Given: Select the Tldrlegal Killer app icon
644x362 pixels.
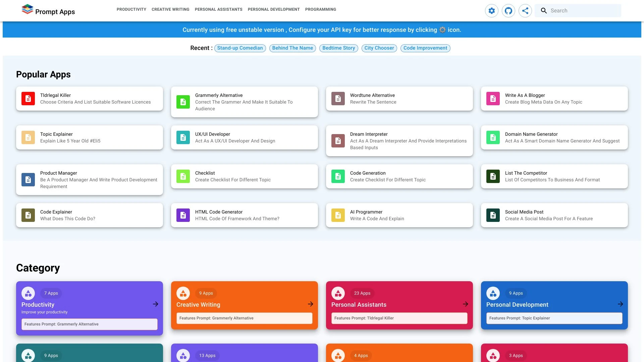Looking at the screenshot, I should tap(28, 98).
